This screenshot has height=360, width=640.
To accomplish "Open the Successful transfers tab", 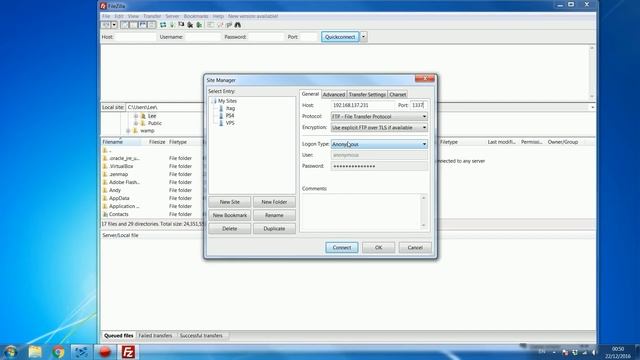I will (201, 336).
